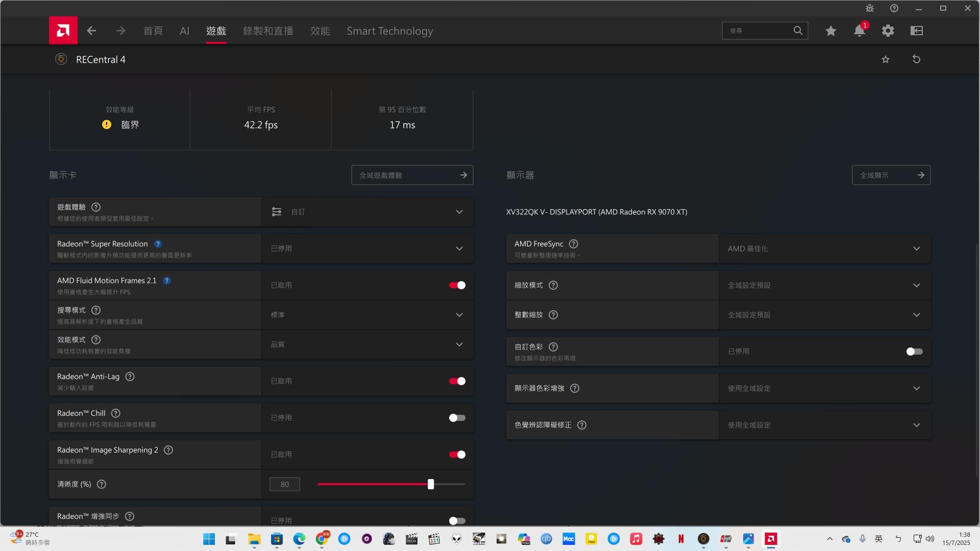The image size is (980, 551).
Task: Click the AMD logo home icon
Action: point(63,31)
